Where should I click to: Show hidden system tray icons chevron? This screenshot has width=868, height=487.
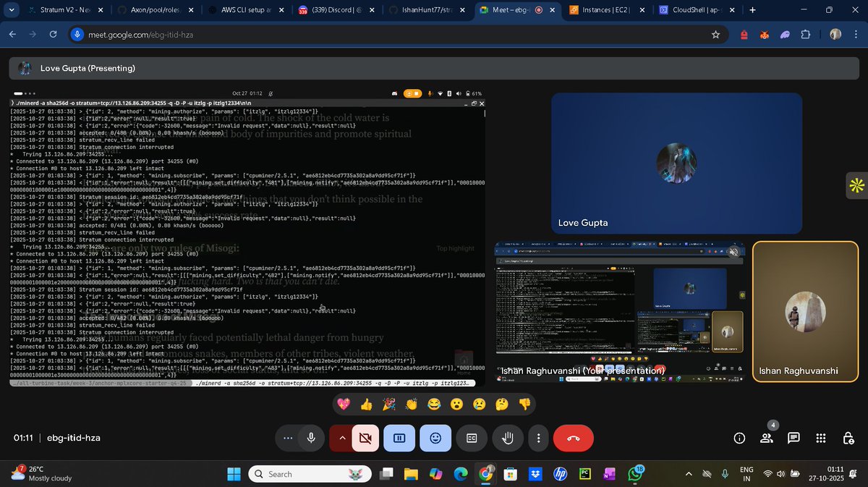[688, 474]
